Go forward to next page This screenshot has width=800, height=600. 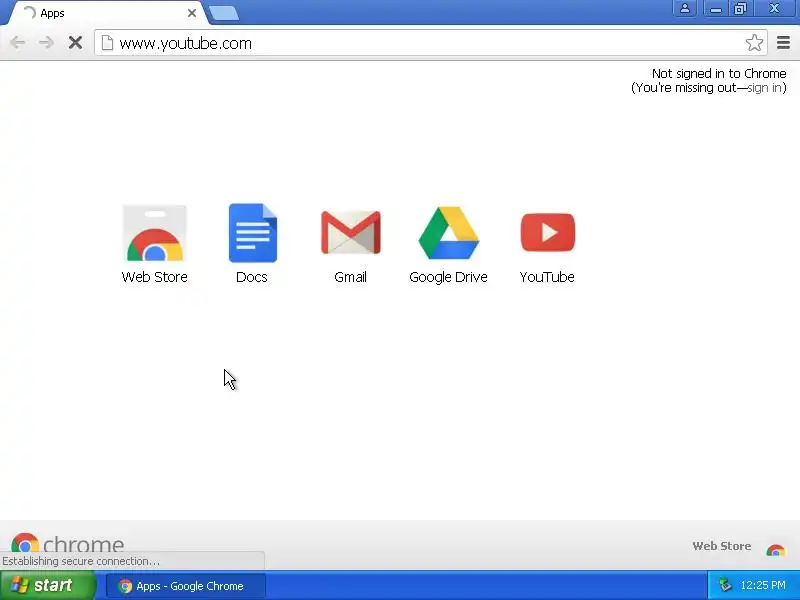pyautogui.click(x=46, y=43)
